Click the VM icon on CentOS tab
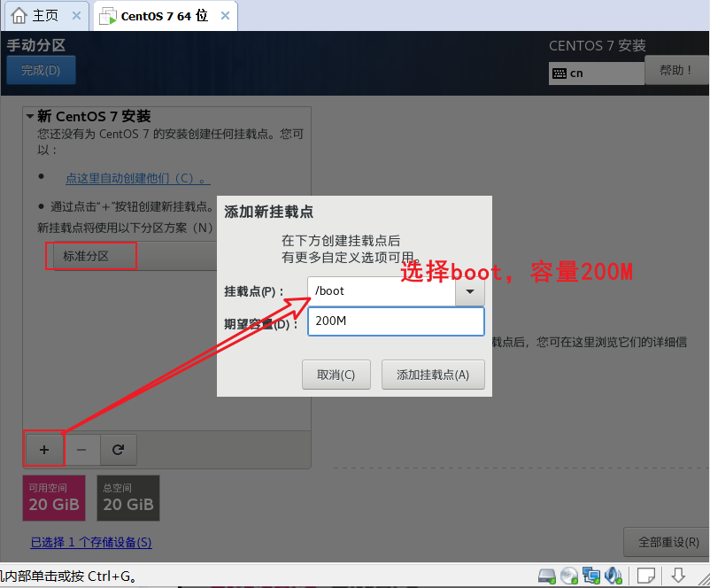Screen dimensions: 710x588 pyautogui.click(x=108, y=16)
